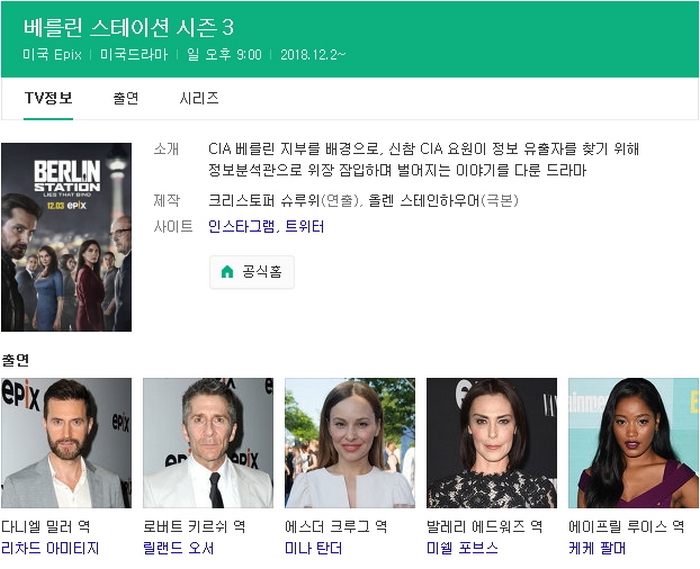This screenshot has height=569, width=700.
Task: Open 미셸 포브스 name link
Action: 462,548
